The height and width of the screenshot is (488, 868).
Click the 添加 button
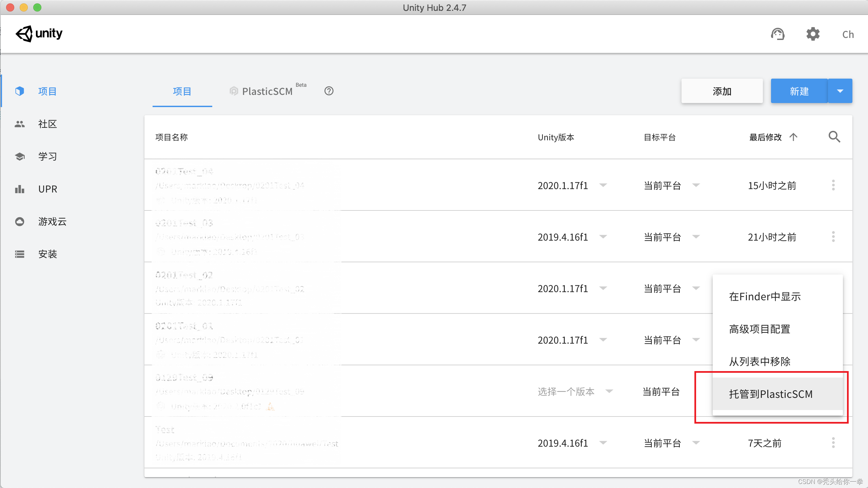tap(722, 91)
